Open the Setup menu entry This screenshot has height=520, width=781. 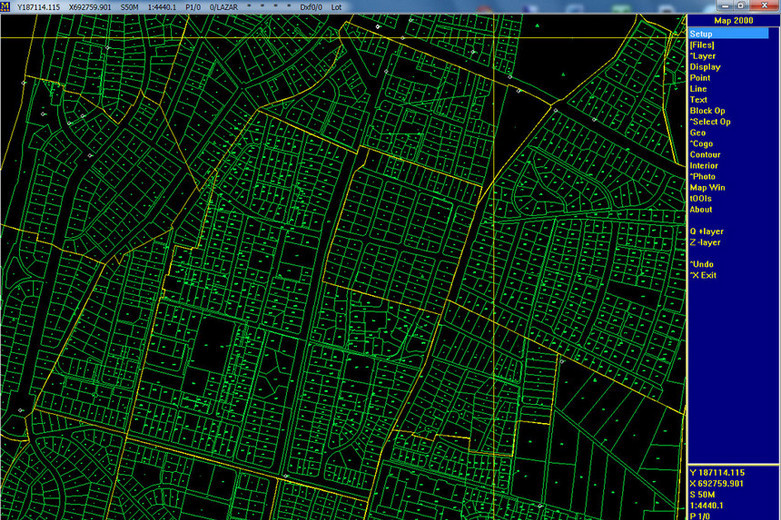point(729,34)
